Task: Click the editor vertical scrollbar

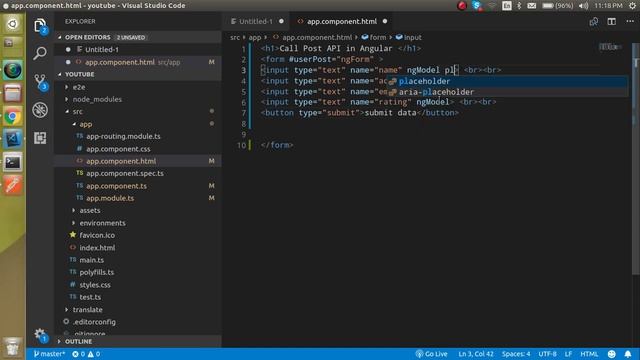Action: point(636,159)
